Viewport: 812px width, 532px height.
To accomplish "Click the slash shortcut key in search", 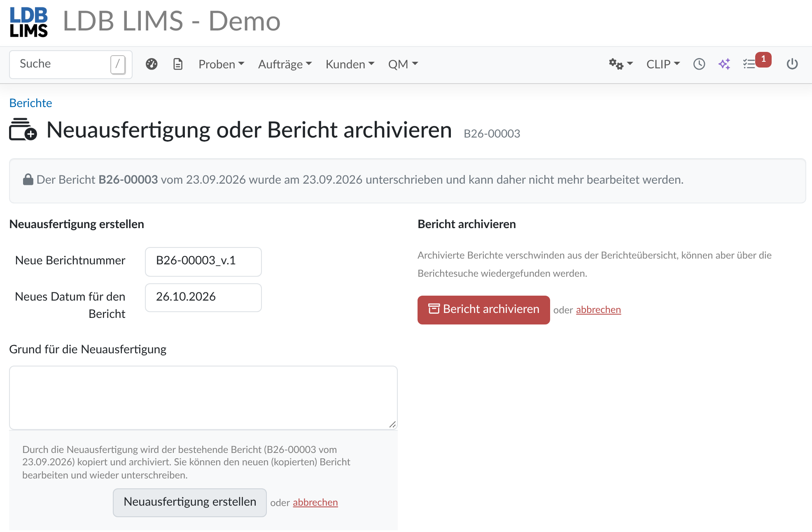I will point(118,64).
